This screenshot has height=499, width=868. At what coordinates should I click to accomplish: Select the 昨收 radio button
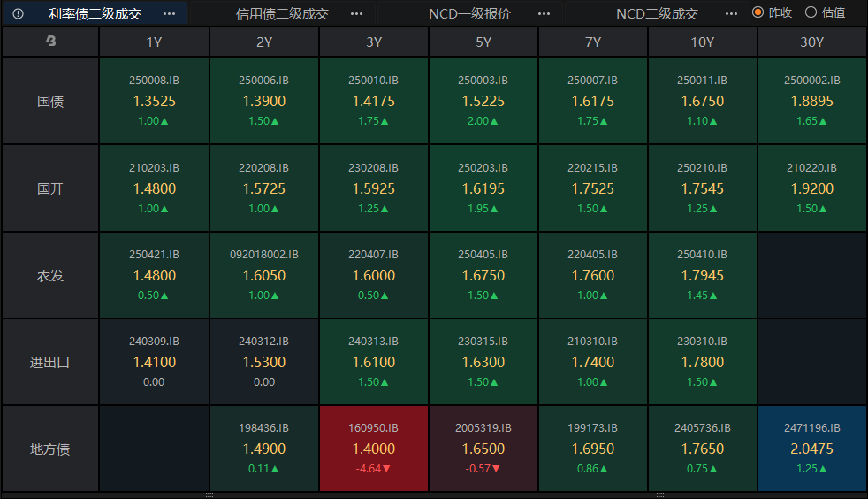pyautogui.click(x=758, y=12)
